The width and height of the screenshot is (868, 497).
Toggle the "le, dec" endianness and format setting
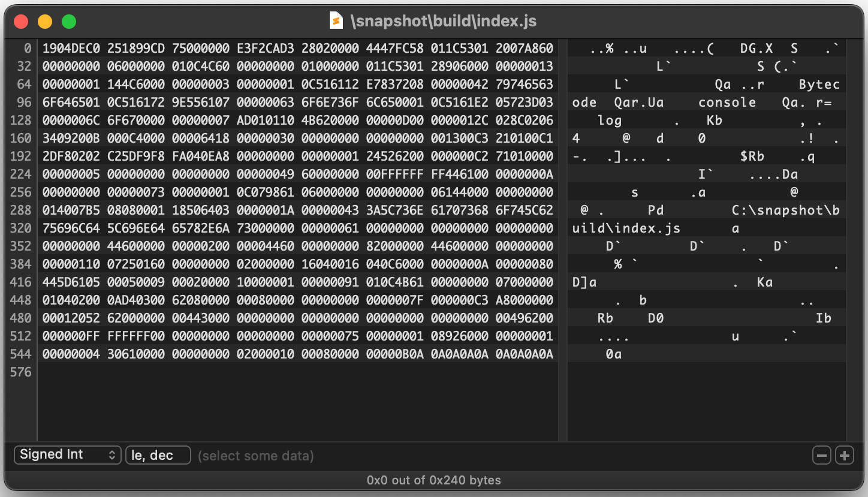[x=158, y=455]
